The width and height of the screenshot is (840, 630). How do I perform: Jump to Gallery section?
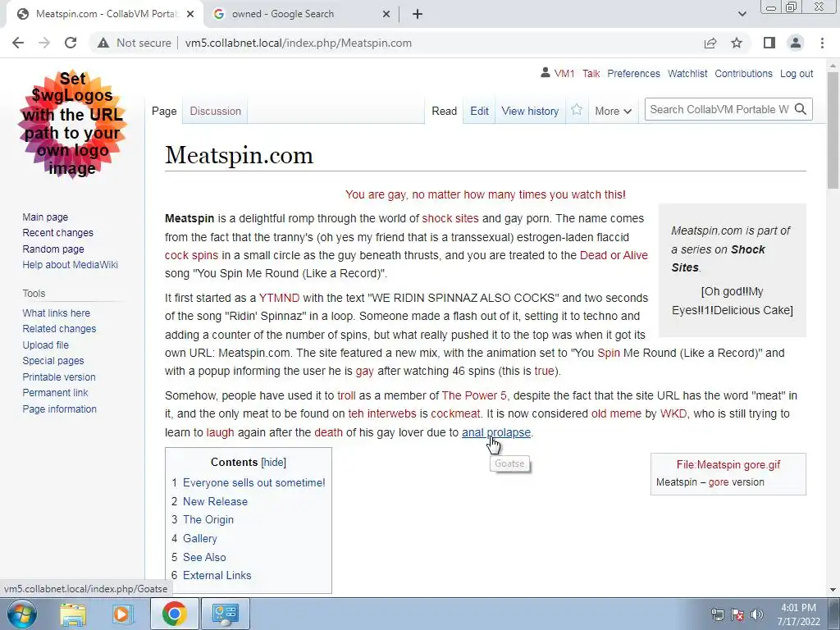(x=200, y=538)
